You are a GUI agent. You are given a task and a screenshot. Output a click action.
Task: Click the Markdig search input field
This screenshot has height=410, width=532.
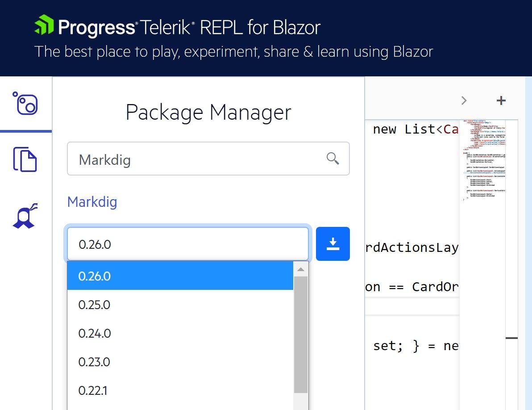(x=208, y=159)
